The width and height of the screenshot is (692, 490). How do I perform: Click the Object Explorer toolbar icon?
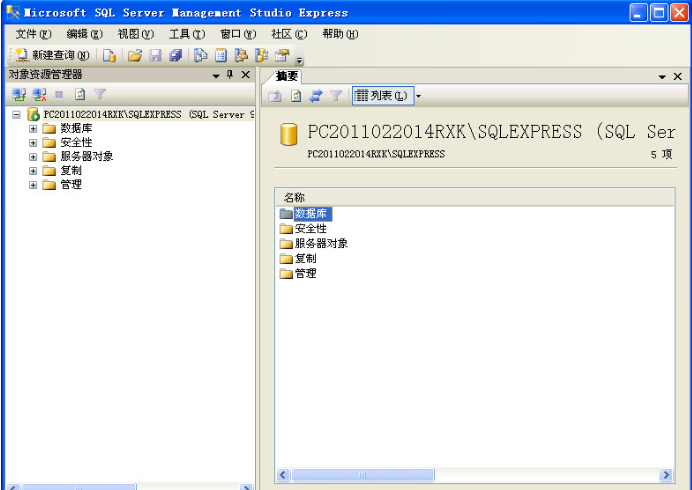click(x=241, y=55)
